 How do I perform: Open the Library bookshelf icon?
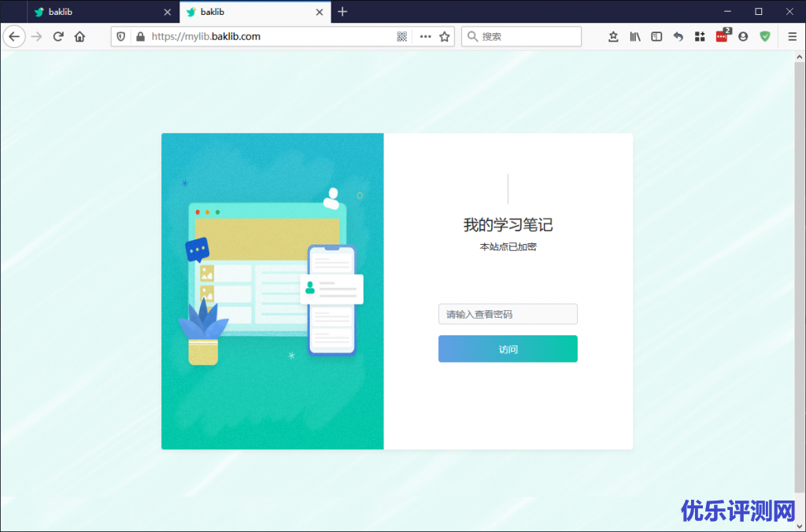(635, 36)
